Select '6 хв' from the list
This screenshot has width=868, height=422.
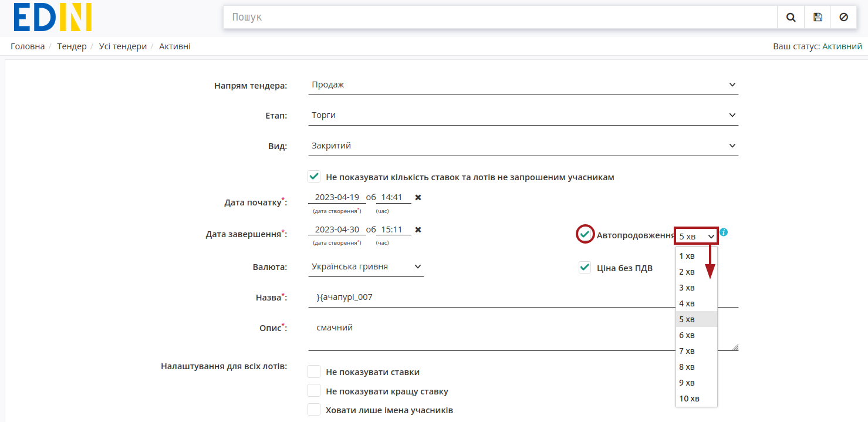[x=697, y=335]
